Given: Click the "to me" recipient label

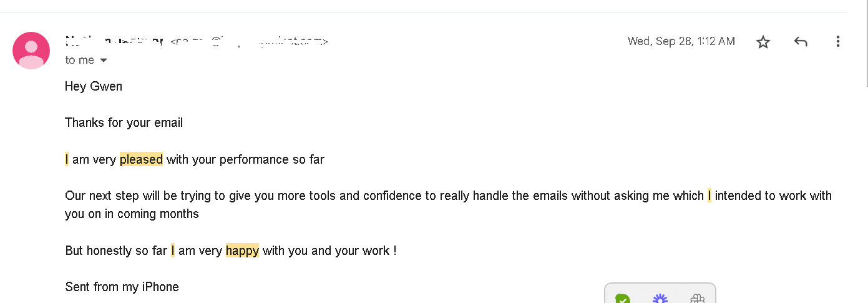Looking at the screenshot, I should 79,61.
